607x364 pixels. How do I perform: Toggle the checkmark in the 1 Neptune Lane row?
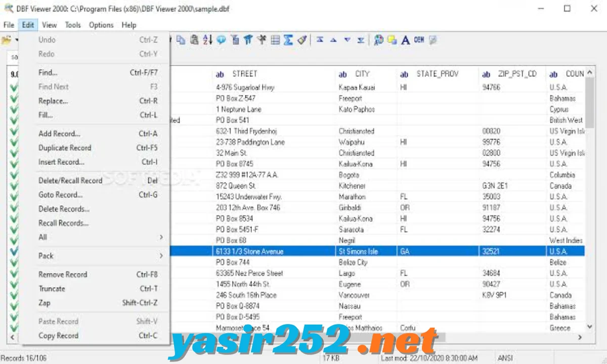tap(14, 109)
